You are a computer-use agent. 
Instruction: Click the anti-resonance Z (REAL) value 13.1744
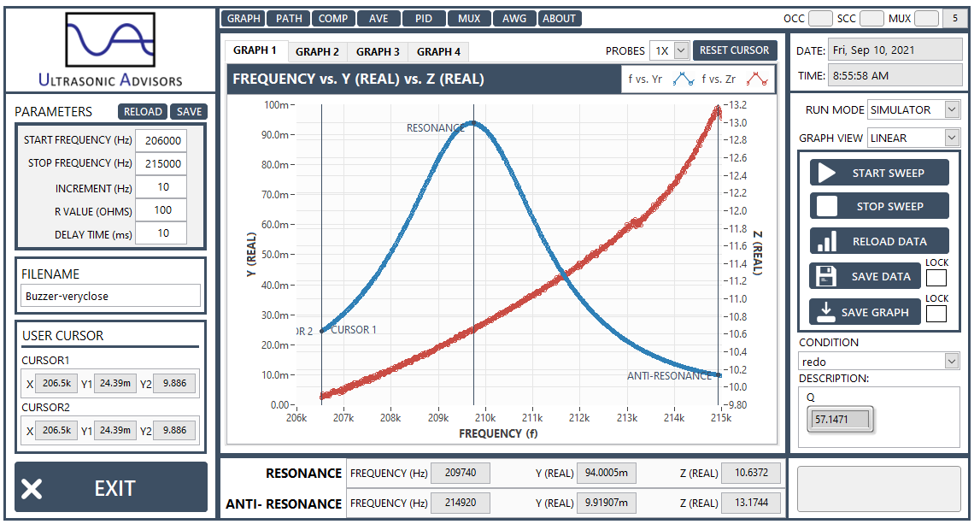click(751, 503)
